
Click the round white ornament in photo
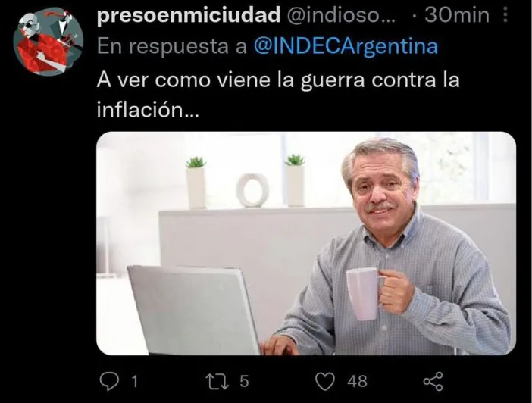(253, 190)
